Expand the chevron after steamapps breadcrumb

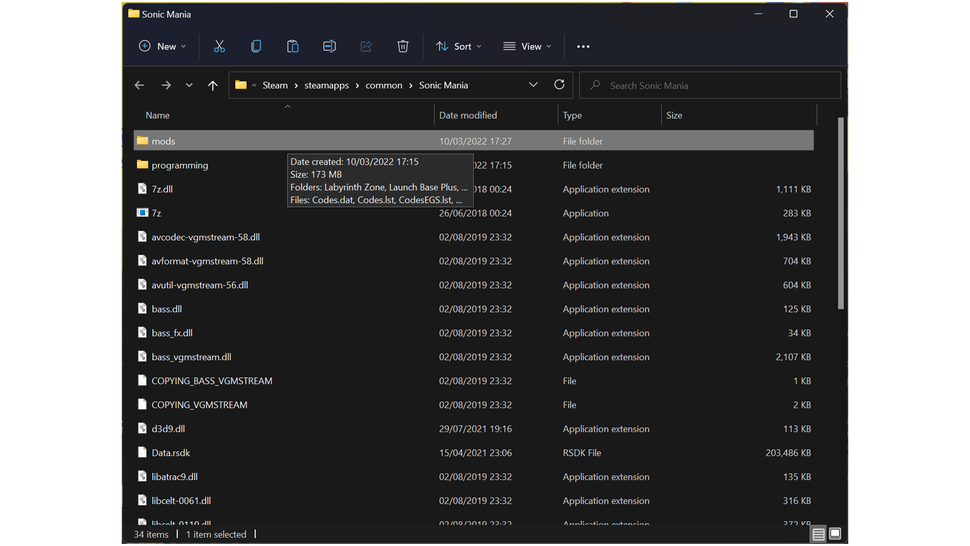[x=358, y=85]
